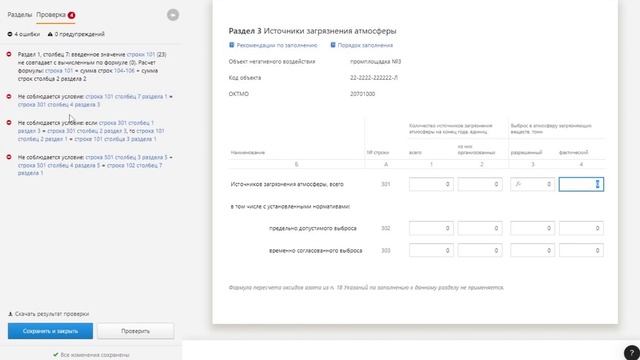Run the check with Проверить button
640x360 pixels.
pos(136,331)
